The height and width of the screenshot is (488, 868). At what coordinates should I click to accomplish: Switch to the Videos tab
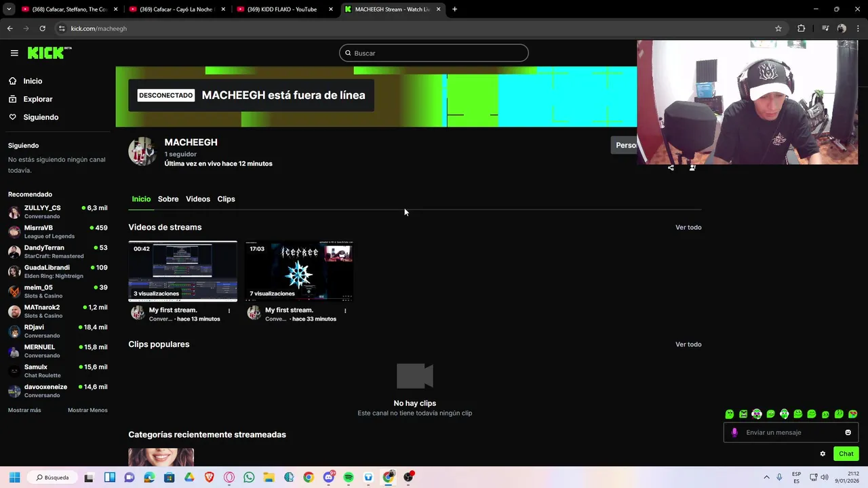click(x=198, y=199)
